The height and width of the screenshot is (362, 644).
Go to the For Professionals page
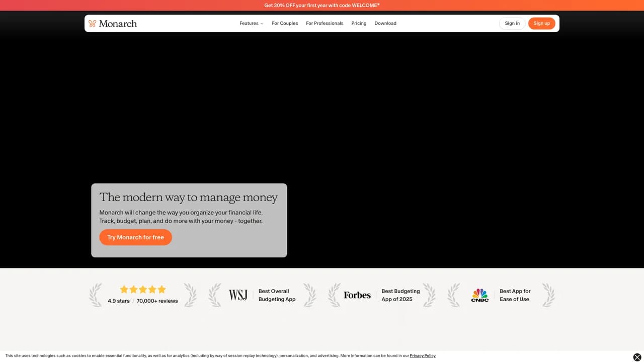tap(325, 23)
